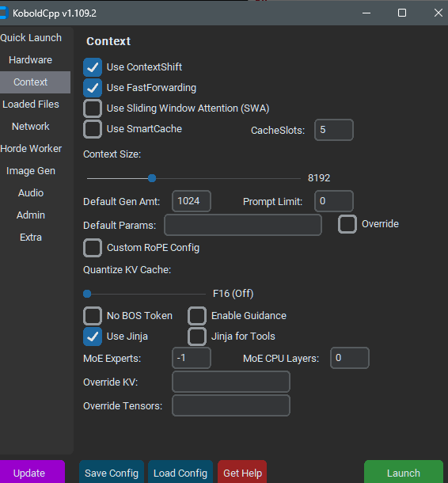Viewport: 448px width, 483px height.
Task: Switch to the Hardware tab
Action: point(31,60)
